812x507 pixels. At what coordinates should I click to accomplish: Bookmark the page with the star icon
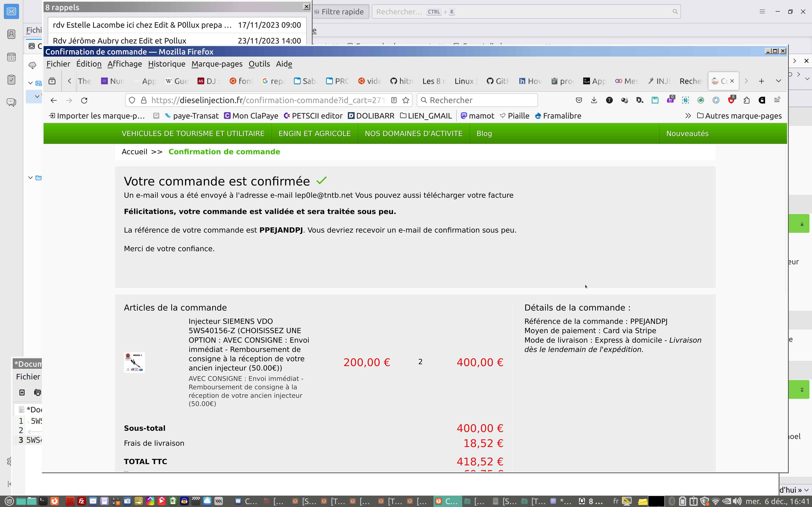[x=406, y=100]
